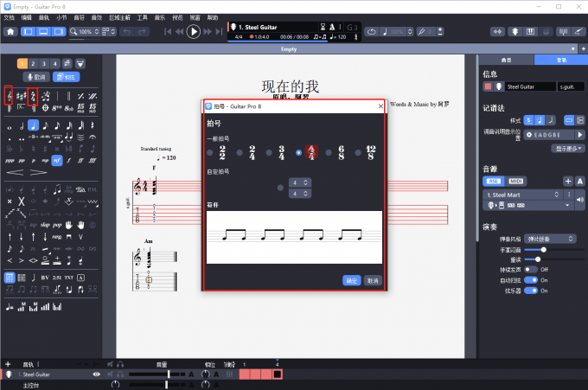The width and height of the screenshot is (588, 390).
Task: Jump to the last bar
Action: click(220, 32)
